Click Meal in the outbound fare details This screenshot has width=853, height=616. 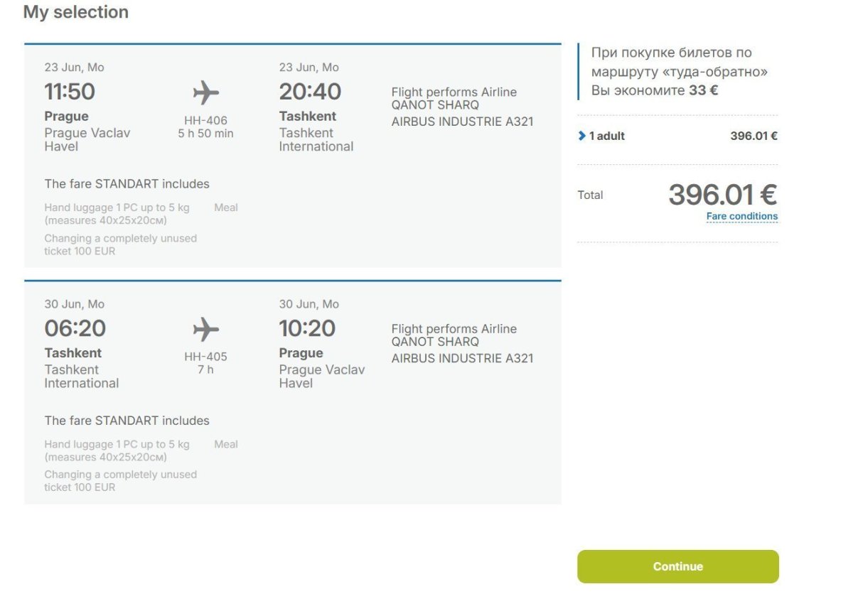226,207
